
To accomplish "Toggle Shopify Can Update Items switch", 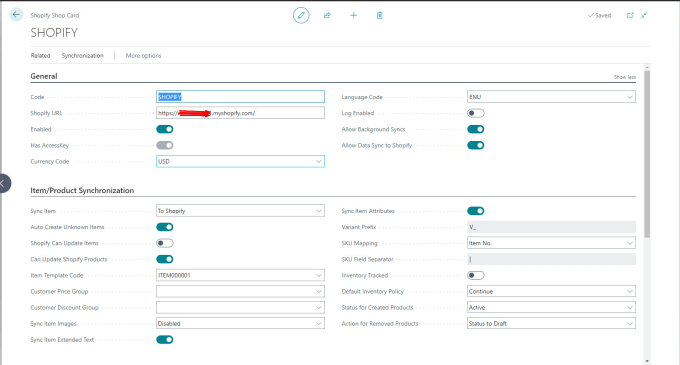I will coord(165,243).
